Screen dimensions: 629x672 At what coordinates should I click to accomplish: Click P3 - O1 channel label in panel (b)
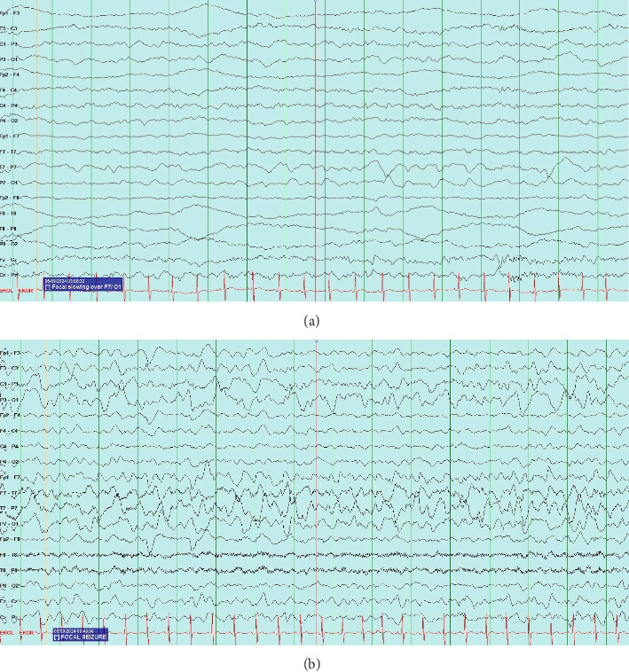tap(11, 400)
